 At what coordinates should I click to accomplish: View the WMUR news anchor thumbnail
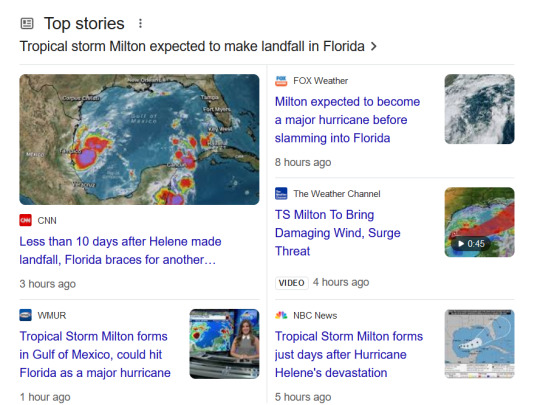click(x=224, y=344)
